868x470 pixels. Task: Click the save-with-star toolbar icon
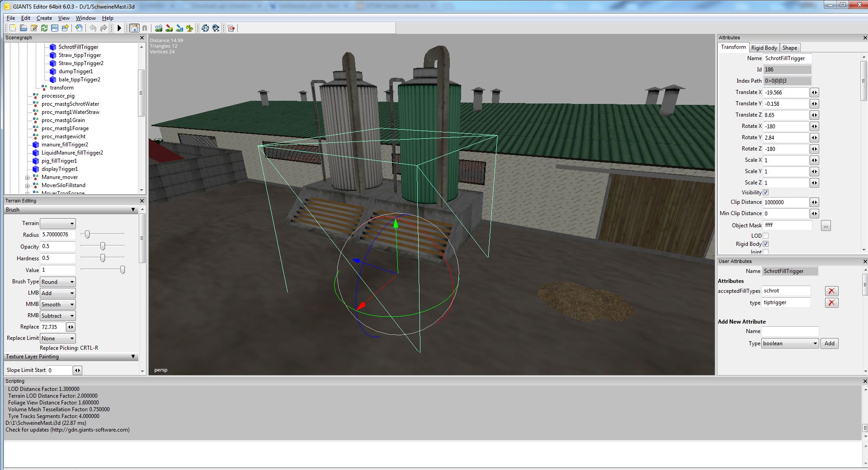[x=65, y=28]
